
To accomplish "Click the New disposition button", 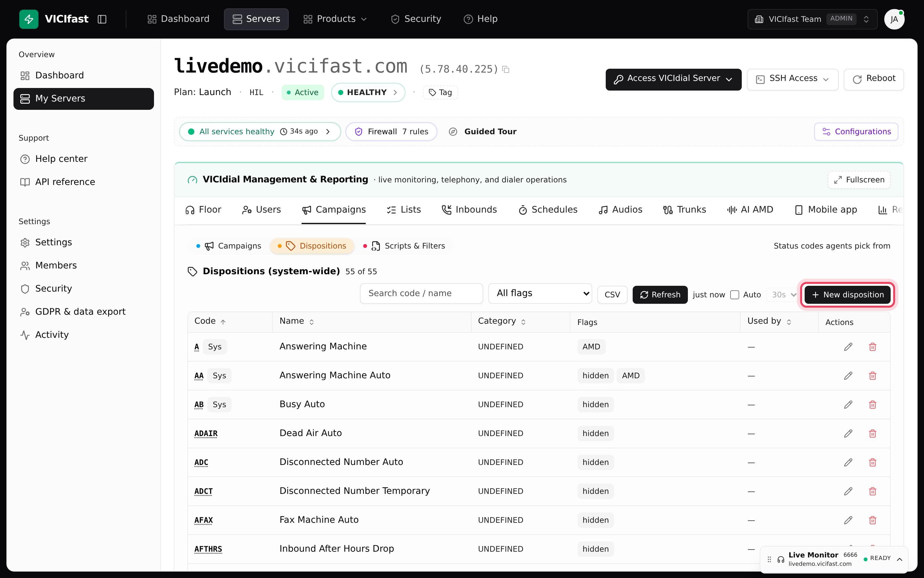I will coord(847,295).
